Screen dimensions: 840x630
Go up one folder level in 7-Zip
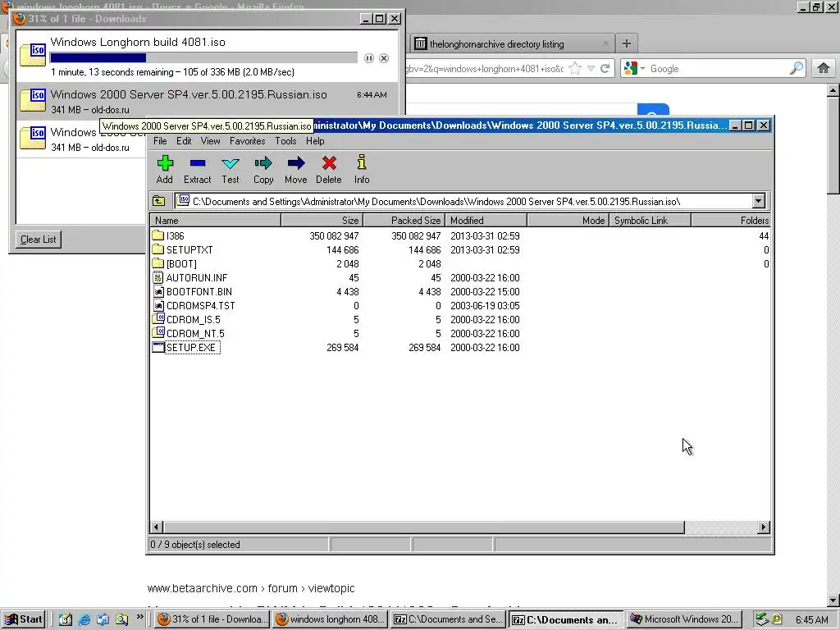tap(158, 202)
